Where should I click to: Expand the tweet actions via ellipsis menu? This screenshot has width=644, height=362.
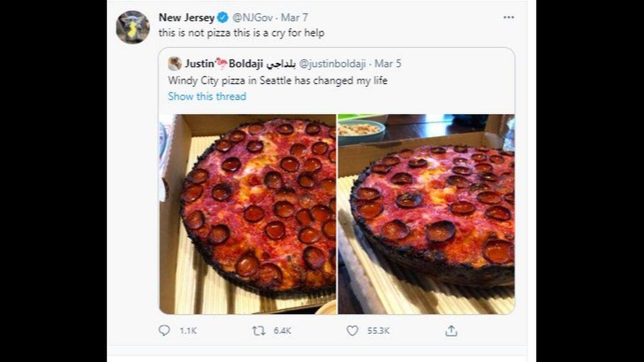tap(508, 18)
